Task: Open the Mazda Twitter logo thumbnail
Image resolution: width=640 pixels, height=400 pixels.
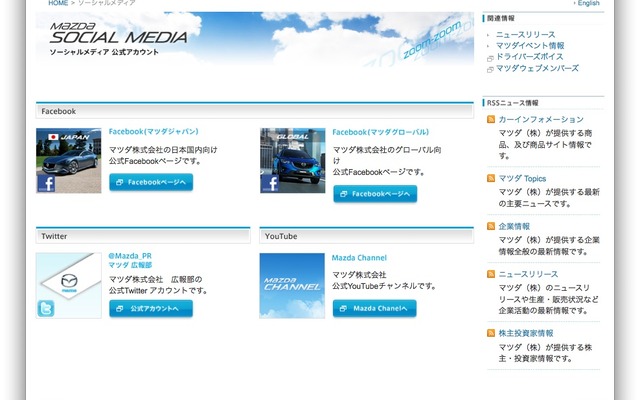Action: [x=69, y=285]
